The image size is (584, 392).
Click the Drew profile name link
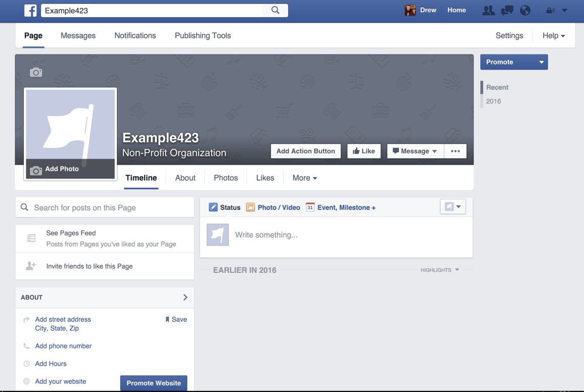(x=428, y=10)
